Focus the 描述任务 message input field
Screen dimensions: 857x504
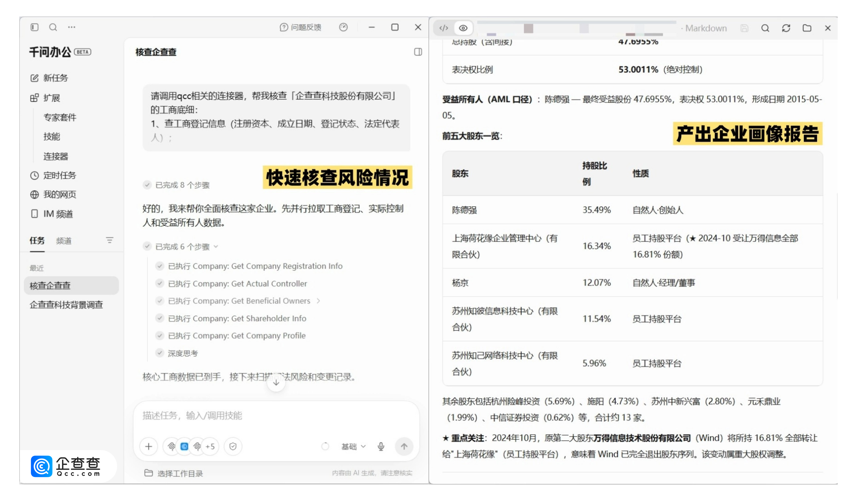point(276,416)
